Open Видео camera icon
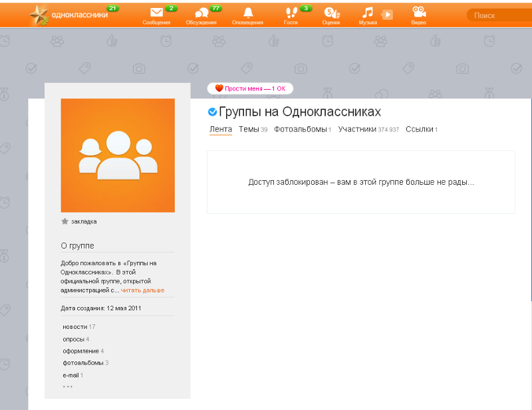 (419, 12)
